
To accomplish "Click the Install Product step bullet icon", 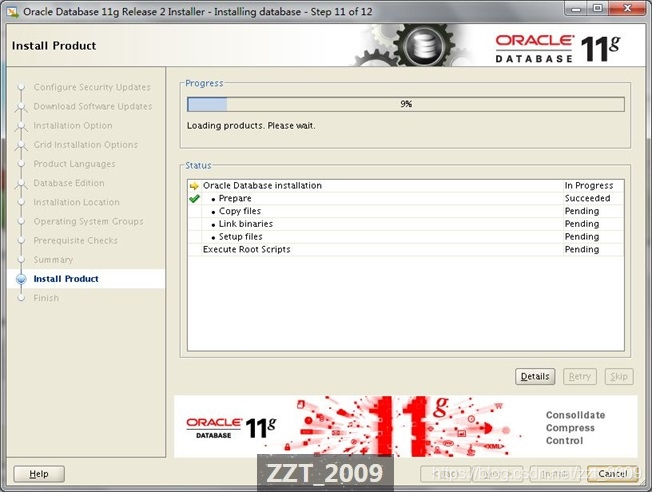I will [x=21, y=279].
